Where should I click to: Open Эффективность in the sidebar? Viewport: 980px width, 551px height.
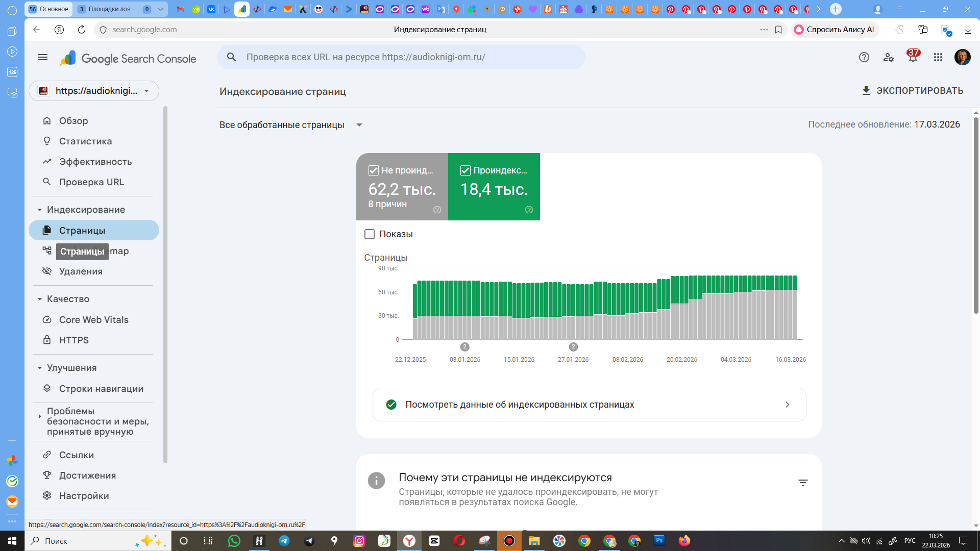(95, 162)
